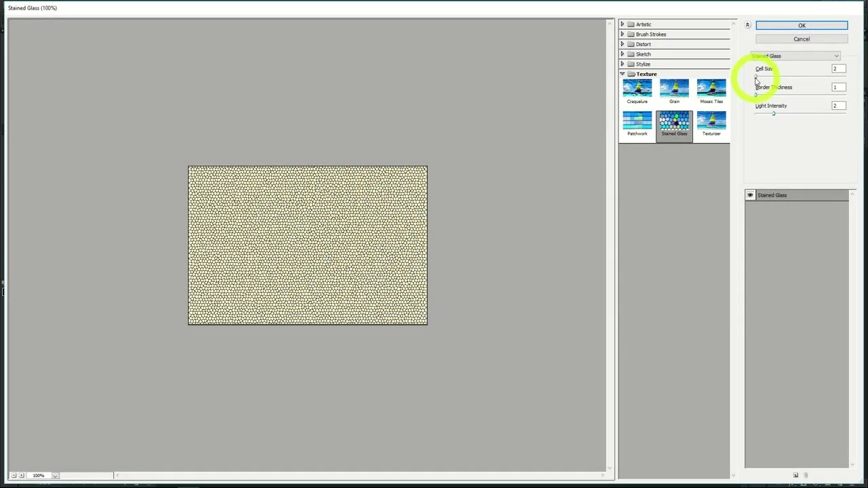
Task: Collapse filter thumbnails with double-chevron button
Action: pyautogui.click(x=747, y=25)
